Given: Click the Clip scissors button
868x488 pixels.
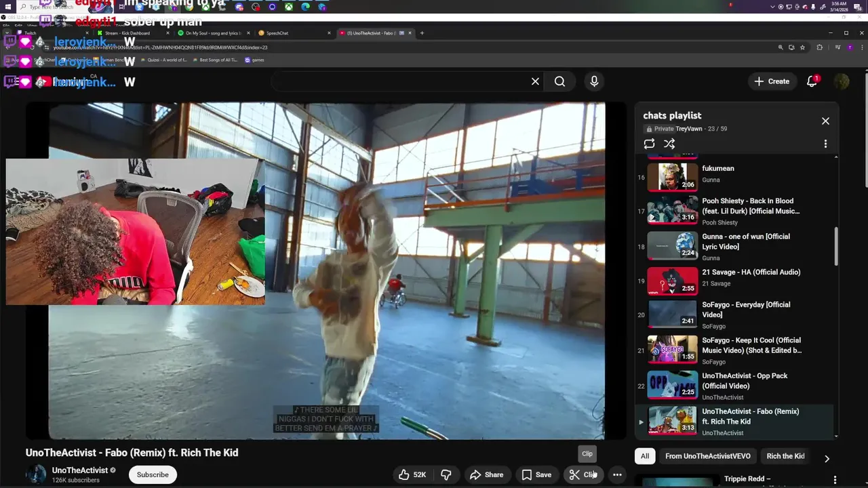Looking at the screenshot, I should (583, 474).
